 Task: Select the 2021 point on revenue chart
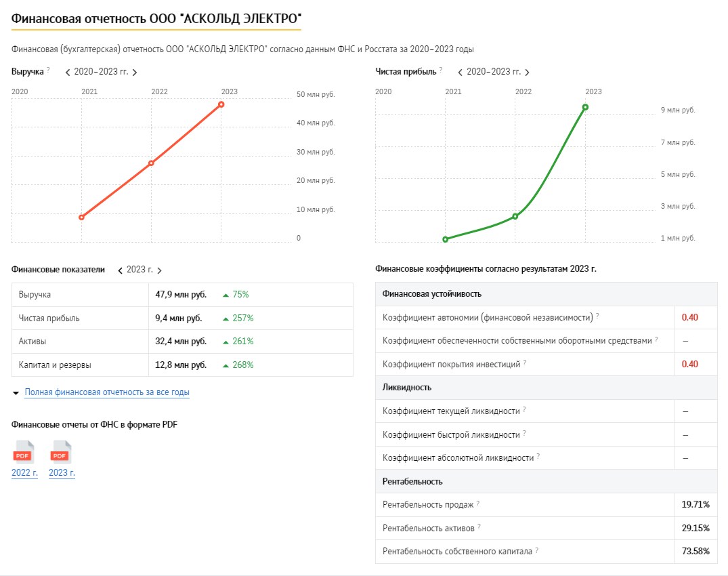click(x=82, y=217)
